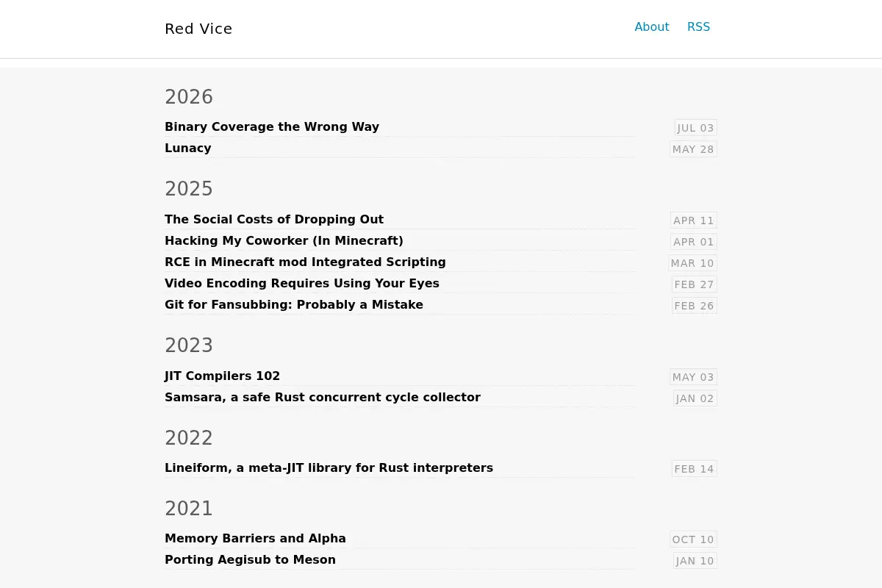The width and height of the screenshot is (882, 588).
Task: Click the 2023 year heading
Action: 189,345
